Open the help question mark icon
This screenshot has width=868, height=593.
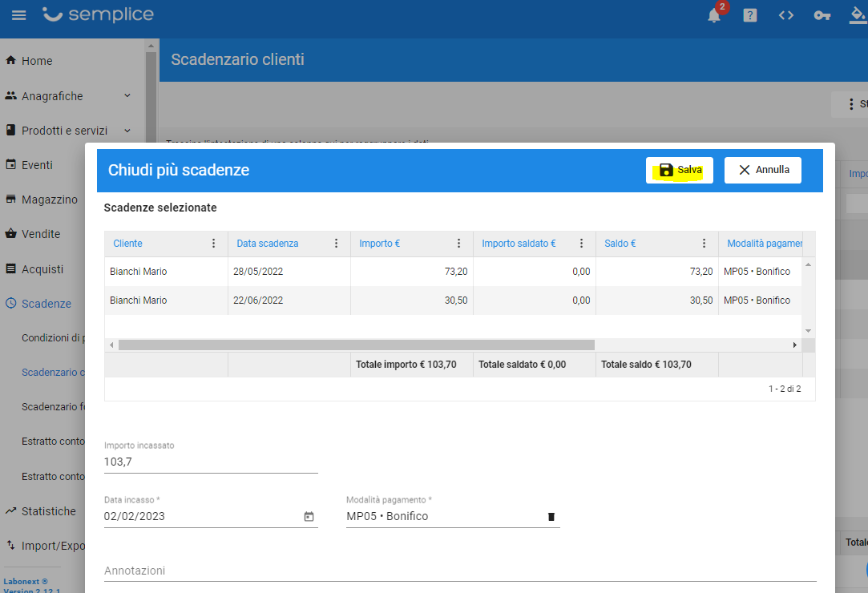click(750, 15)
